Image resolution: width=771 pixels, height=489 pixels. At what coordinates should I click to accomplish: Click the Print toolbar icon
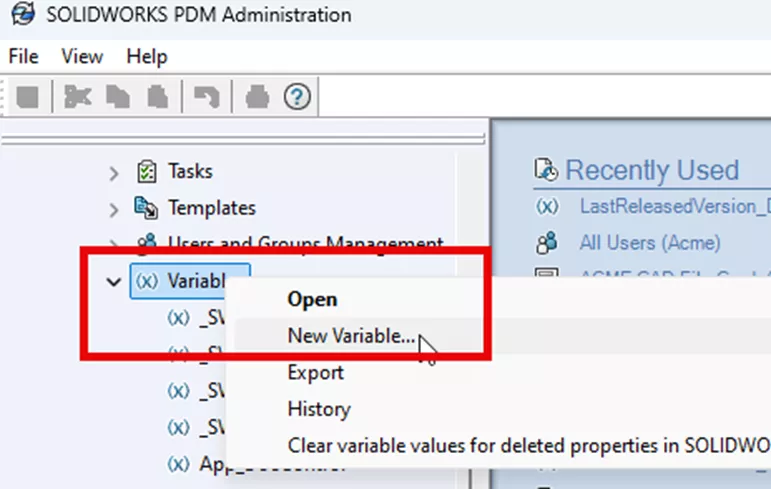pyautogui.click(x=257, y=96)
